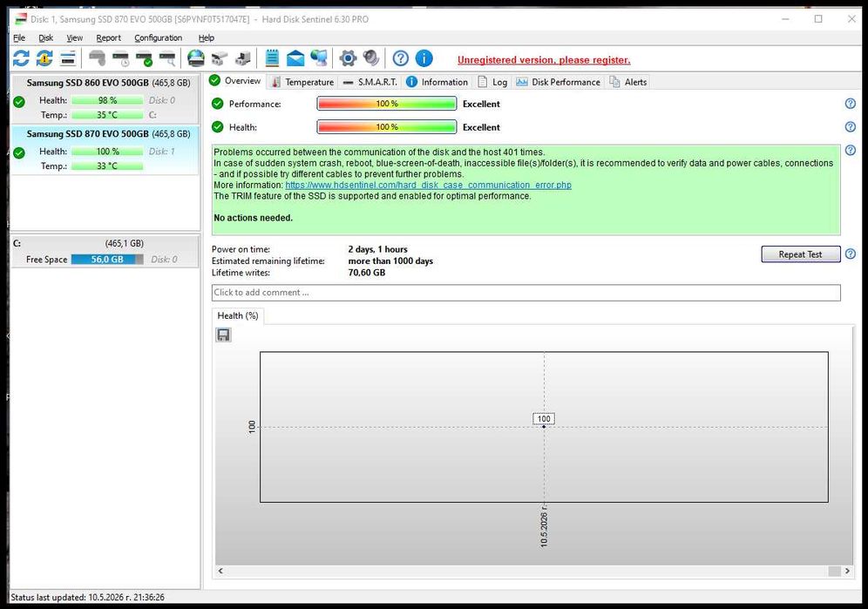This screenshot has width=868, height=609.
Task: Click the 'Click to add comment' field
Action: 526,293
